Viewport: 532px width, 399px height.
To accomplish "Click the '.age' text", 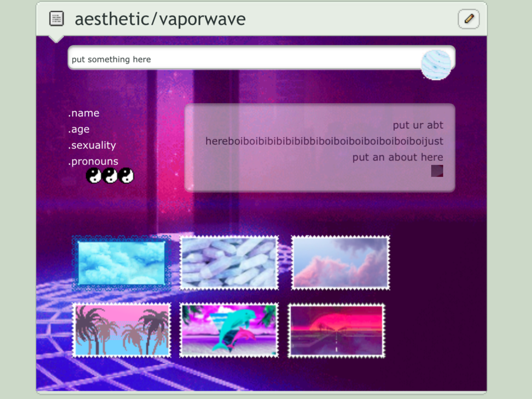I will [x=79, y=129].
